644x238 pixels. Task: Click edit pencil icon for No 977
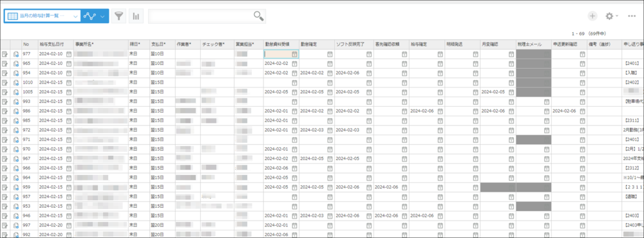coord(5,54)
